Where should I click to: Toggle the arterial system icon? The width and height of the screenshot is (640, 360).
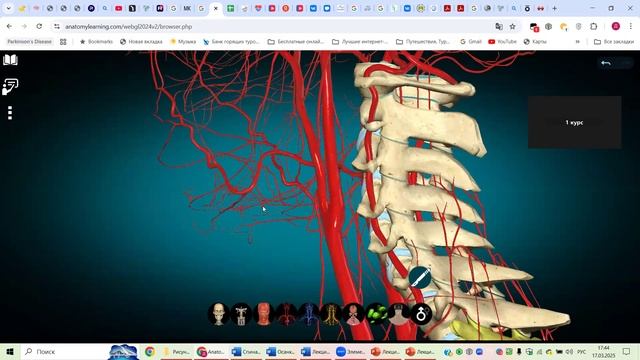point(286,314)
